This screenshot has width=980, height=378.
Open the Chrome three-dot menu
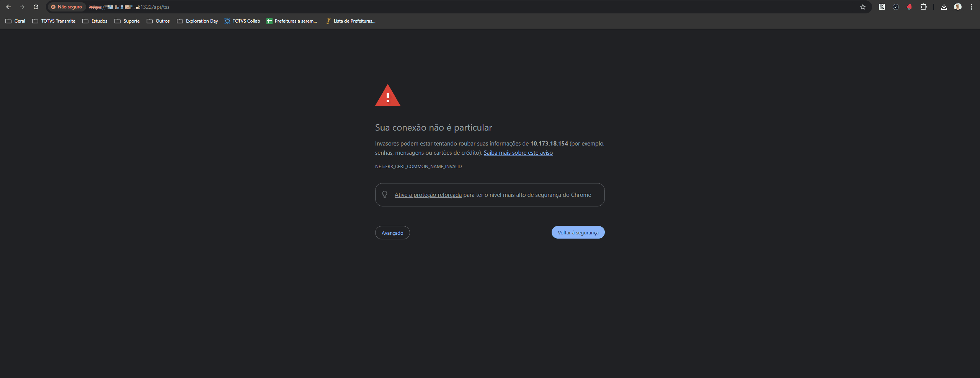click(972, 7)
